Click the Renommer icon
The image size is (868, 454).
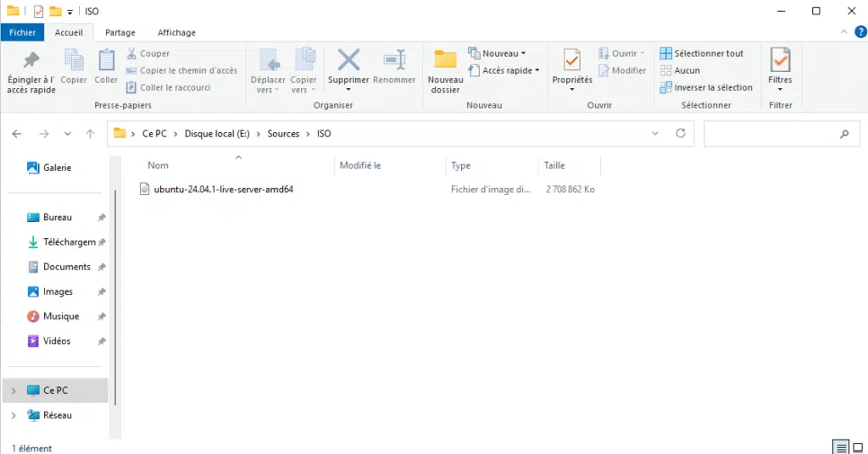(x=394, y=60)
